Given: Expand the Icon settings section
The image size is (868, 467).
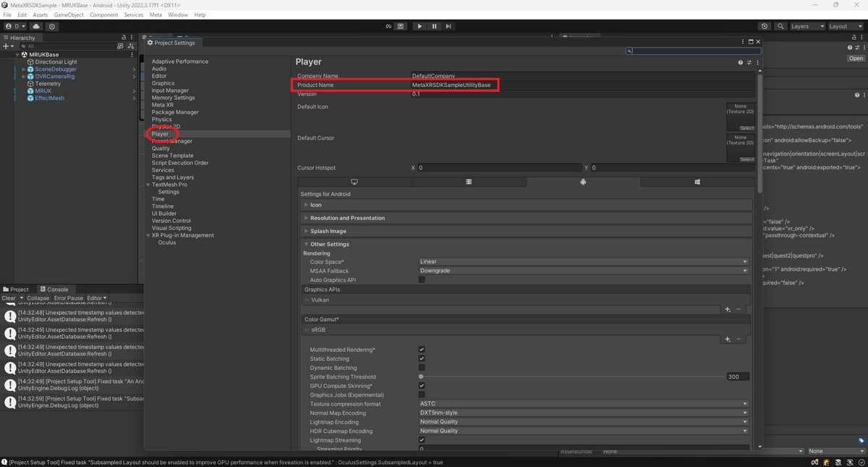Looking at the screenshot, I should [x=526, y=205].
